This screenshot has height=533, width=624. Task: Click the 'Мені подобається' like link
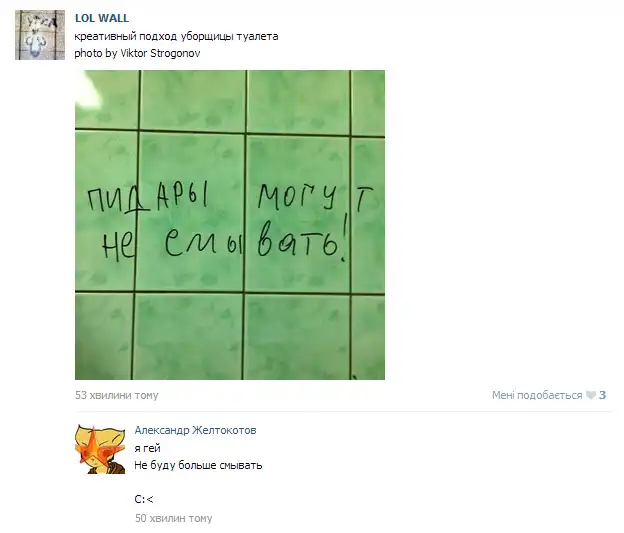tap(537, 395)
